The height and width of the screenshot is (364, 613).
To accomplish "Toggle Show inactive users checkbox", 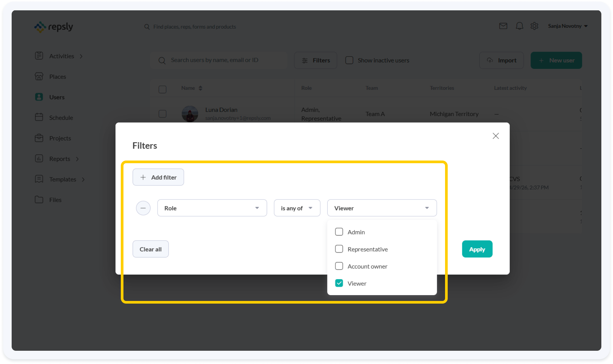I will 349,60.
